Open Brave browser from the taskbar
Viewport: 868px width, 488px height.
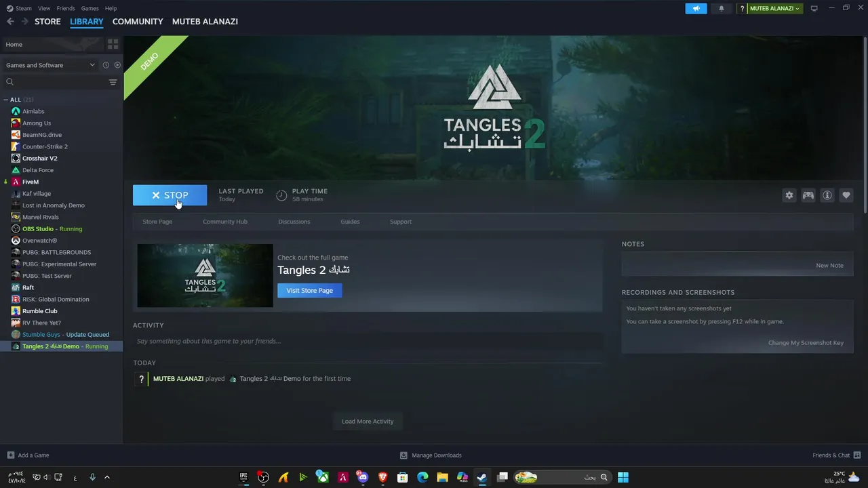click(x=382, y=477)
